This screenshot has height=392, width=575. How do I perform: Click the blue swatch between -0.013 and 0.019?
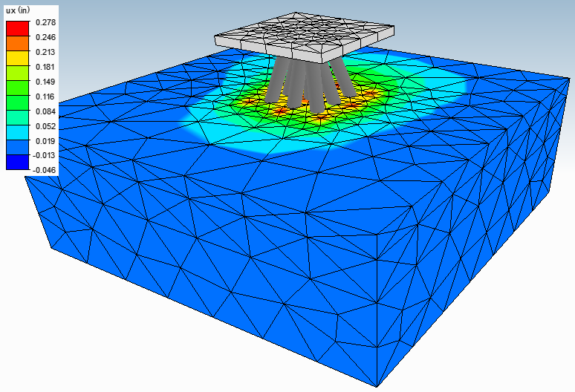pos(17,147)
